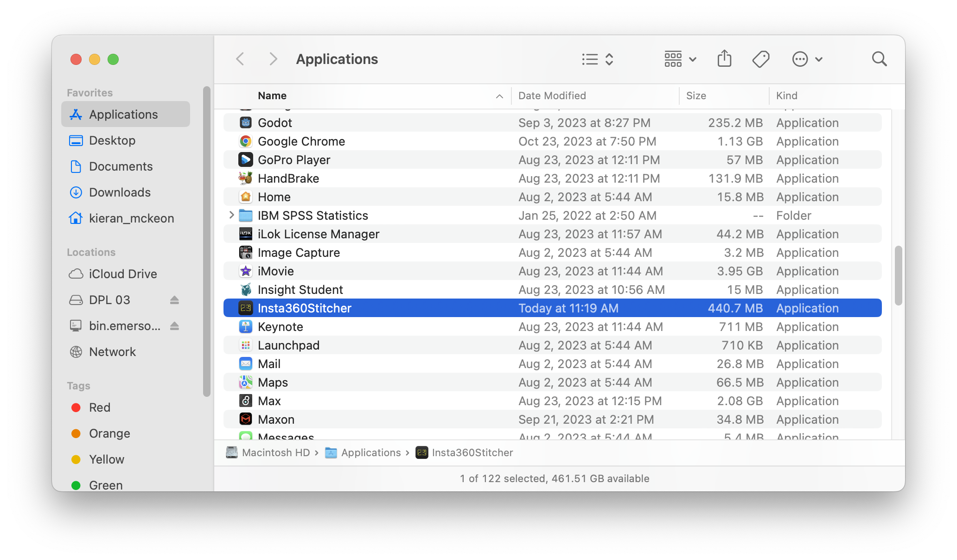Click the Google Chrome app icon
This screenshot has height=560, width=957.
pyautogui.click(x=245, y=141)
